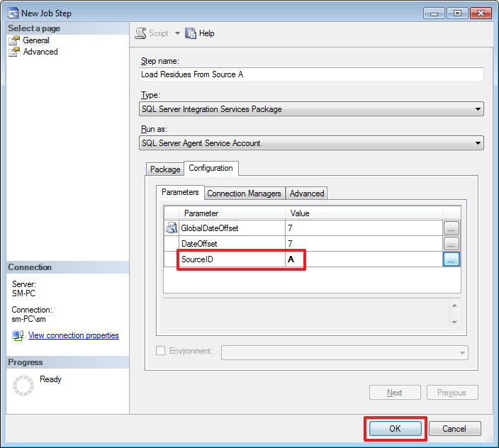Select the DateOffset parameter name

tap(199, 244)
